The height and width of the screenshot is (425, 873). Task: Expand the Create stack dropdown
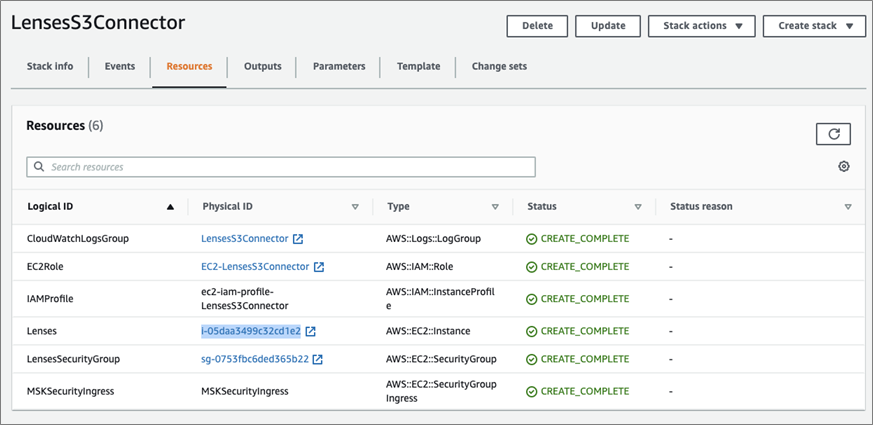815,26
